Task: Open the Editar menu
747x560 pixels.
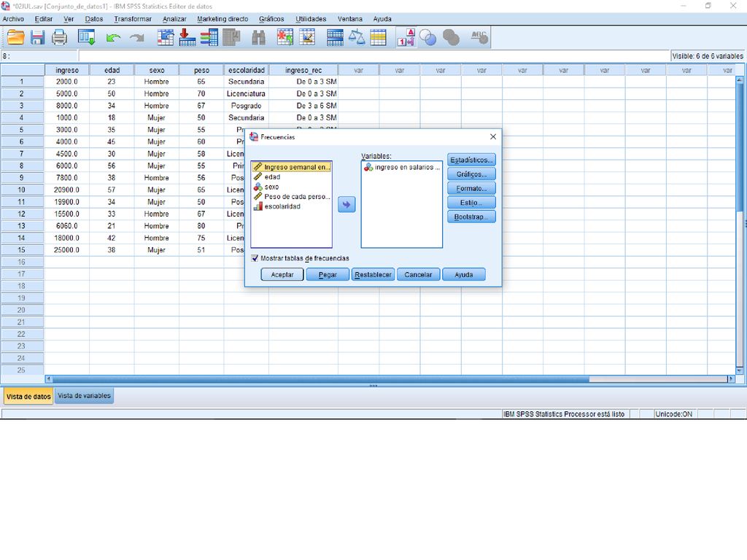Action: (43, 19)
